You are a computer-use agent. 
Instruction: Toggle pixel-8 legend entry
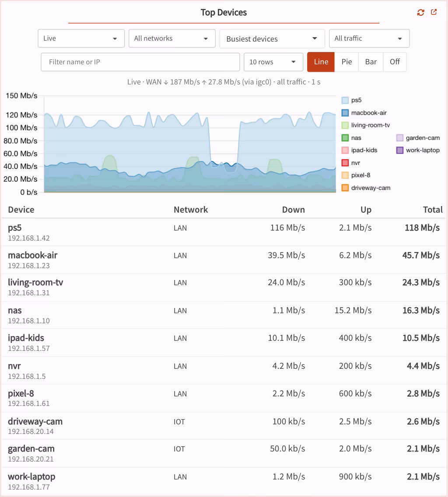click(356, 175)
